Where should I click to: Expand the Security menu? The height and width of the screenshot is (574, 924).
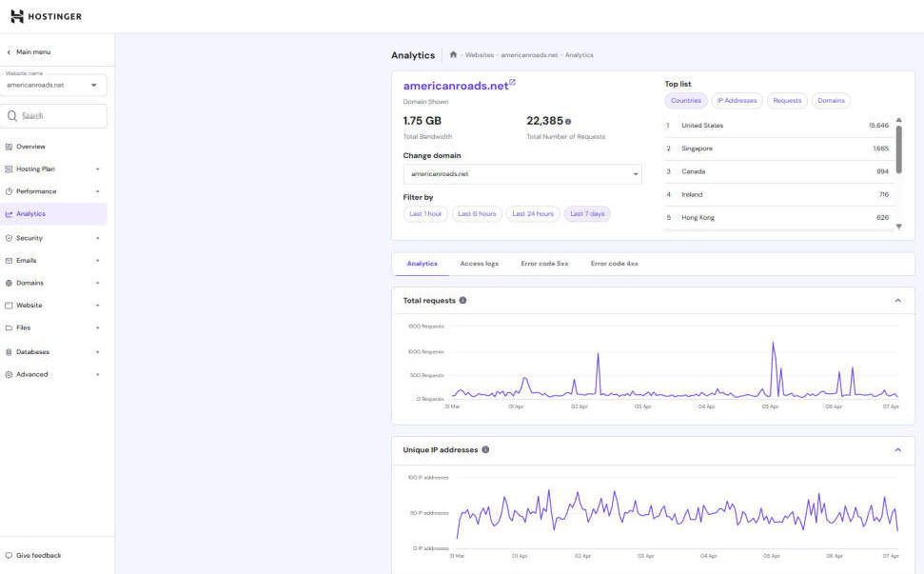click(98, 238)
